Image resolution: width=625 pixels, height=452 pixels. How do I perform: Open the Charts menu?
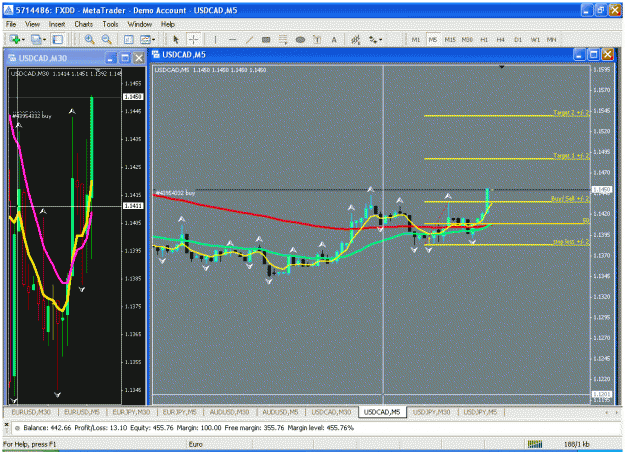(x=83, y=24)
